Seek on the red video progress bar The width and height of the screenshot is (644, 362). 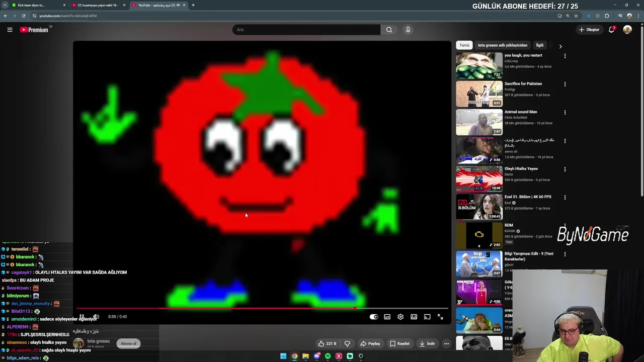coord(262,308)
